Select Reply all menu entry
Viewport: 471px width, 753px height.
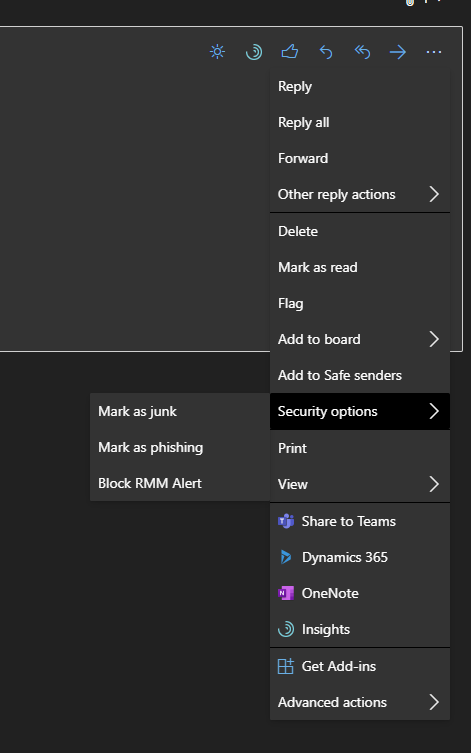pos(360,122)
